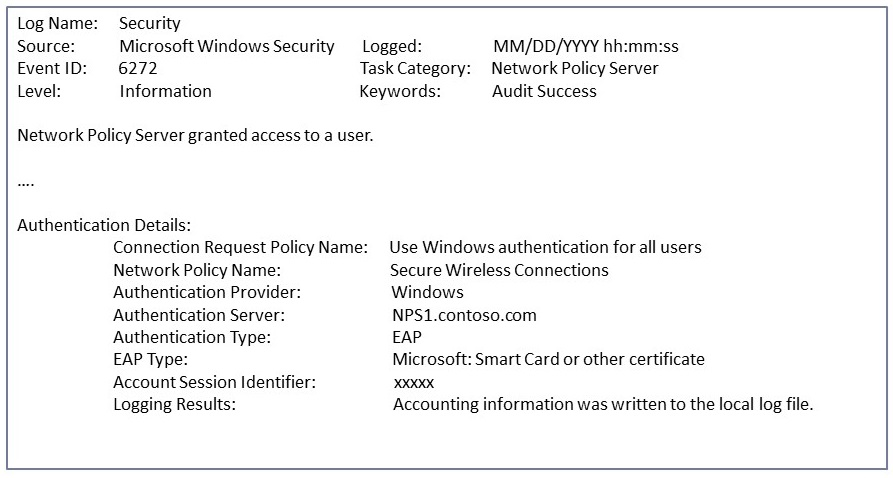Click the 'Network Policy Server granted access' message
The image size is (893, 478).
pyautogui.click(x=195, y=135)
